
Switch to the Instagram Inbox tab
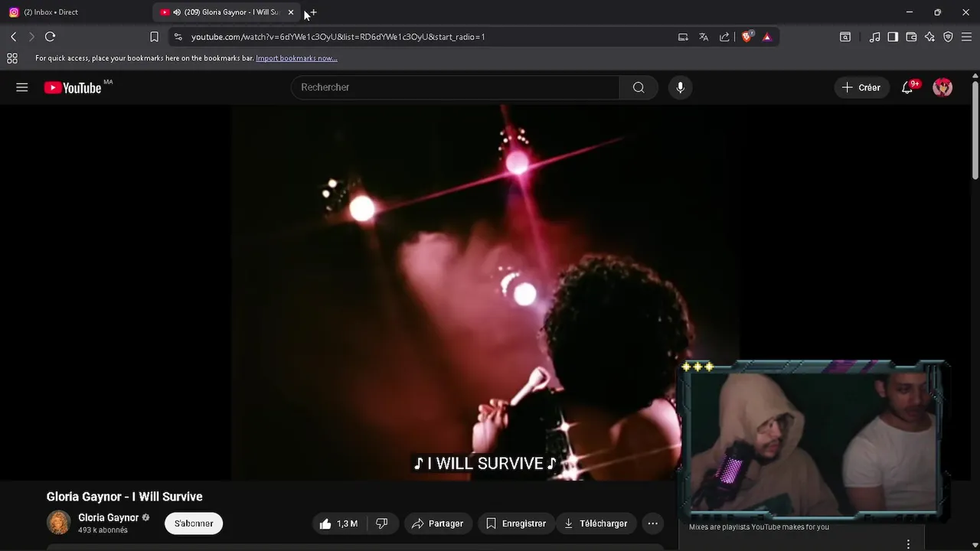(77, 12)
